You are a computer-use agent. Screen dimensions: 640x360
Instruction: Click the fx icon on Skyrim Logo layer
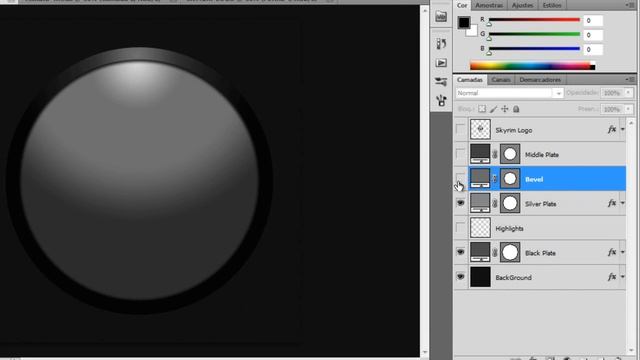click(x=612, y=129)
